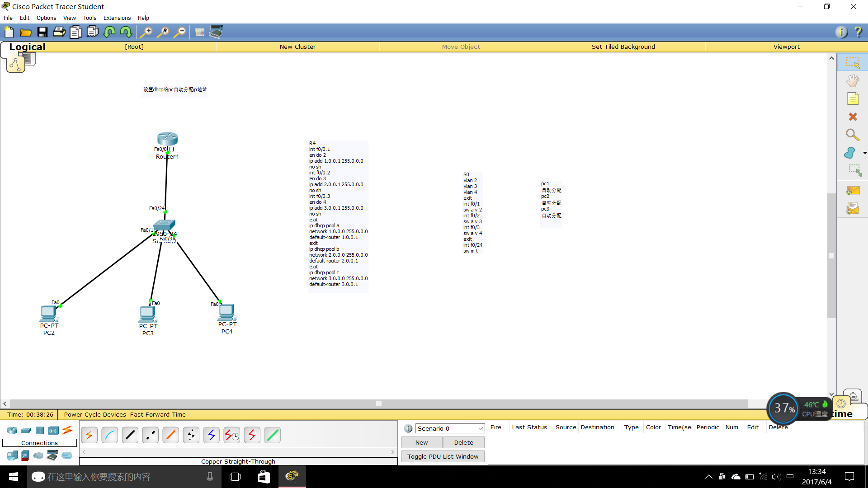Screen dimensions: 868x488
Task: Select the Routers device category
Action: [x=12, y=431]
